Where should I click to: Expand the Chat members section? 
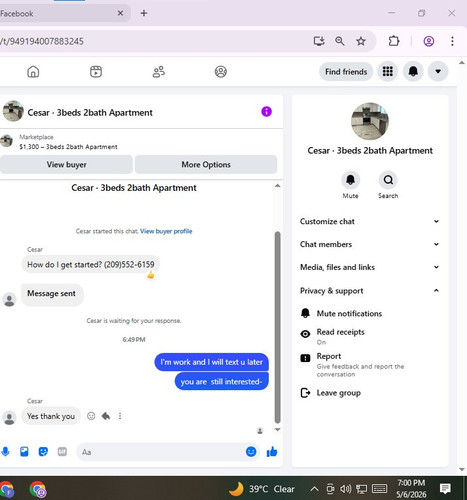pyautogui.click(x=369, y=244)
